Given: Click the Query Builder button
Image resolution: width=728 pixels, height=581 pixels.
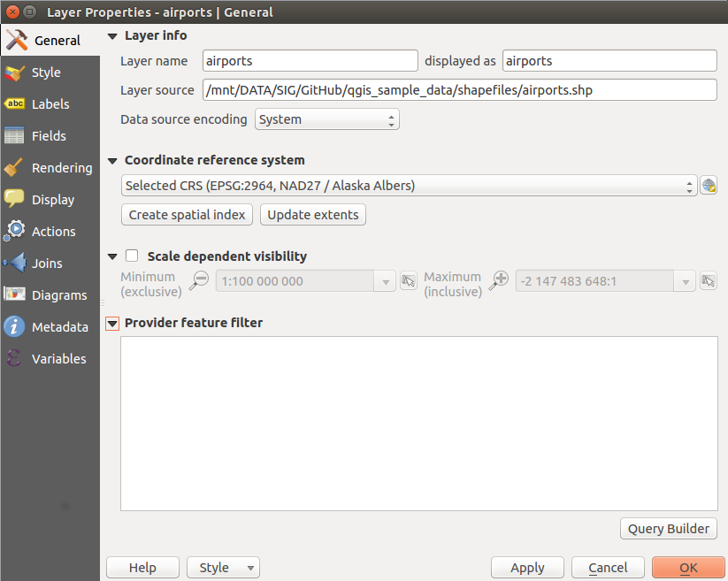Looking at the screenshot, I should point(668,528).
